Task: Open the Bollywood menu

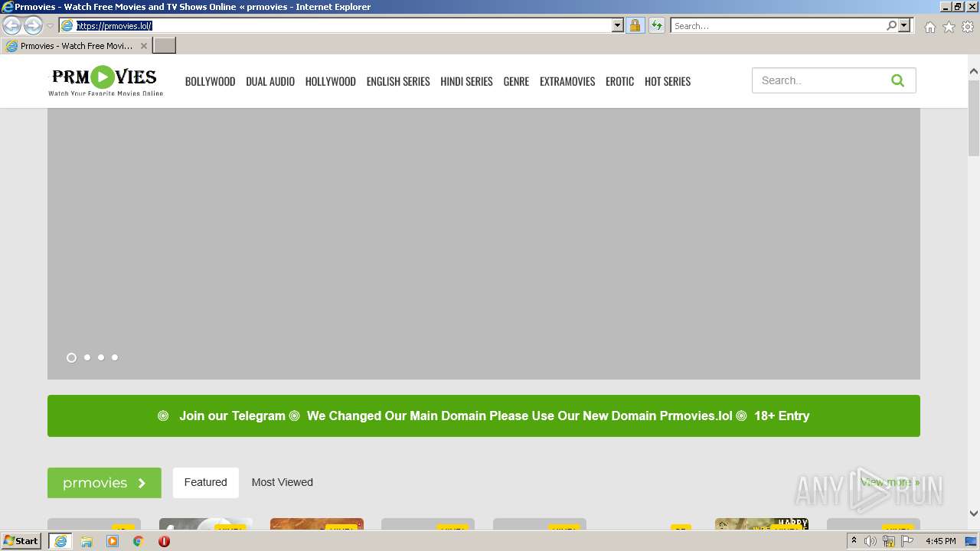Action: click(x=210, y=81)
